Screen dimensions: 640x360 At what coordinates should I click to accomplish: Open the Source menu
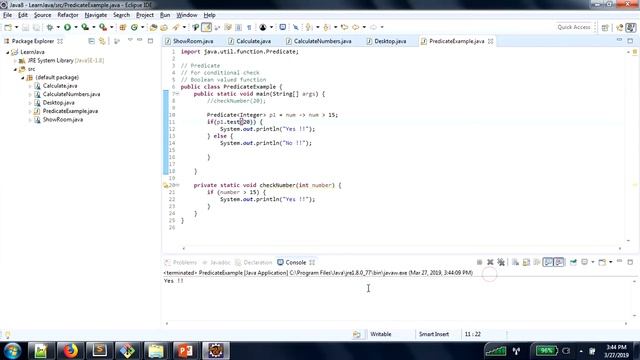[x=42, y=15]
